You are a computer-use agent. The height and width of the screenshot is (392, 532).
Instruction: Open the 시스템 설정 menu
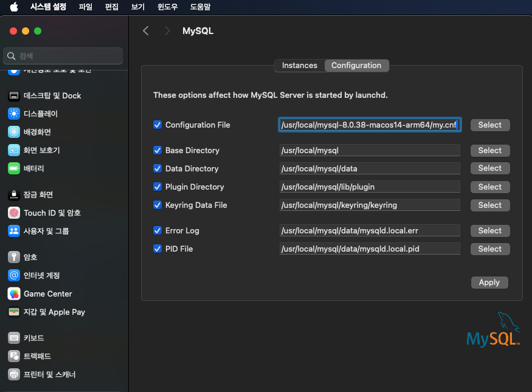[48, 7]
